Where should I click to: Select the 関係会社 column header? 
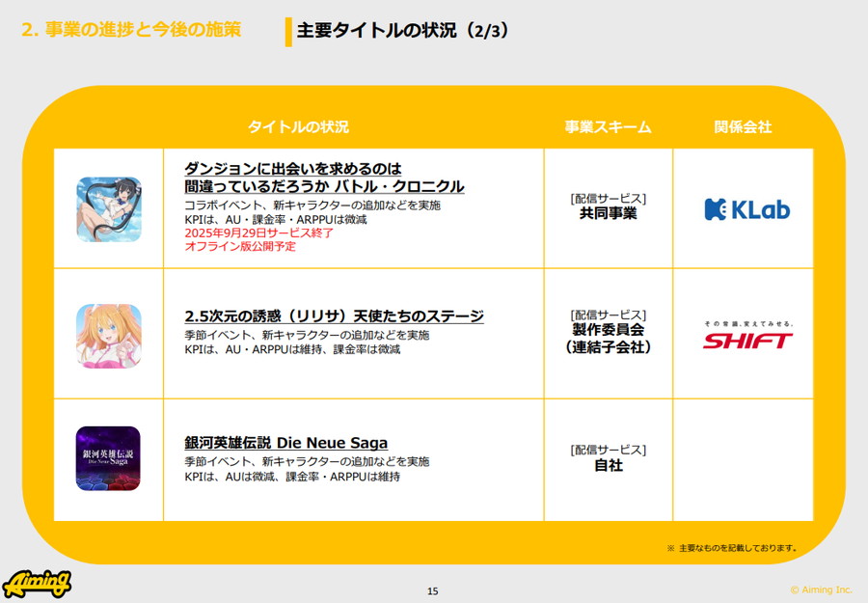tap(743, 127)
